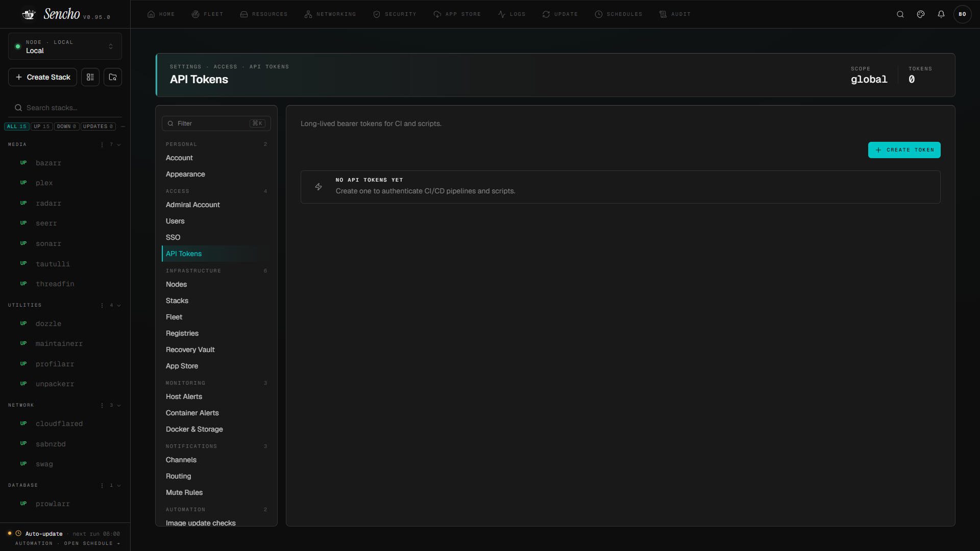The width and height of the screenshot is (980, 551).
Task: Go to the Home nav item
Action: (161, 14)
